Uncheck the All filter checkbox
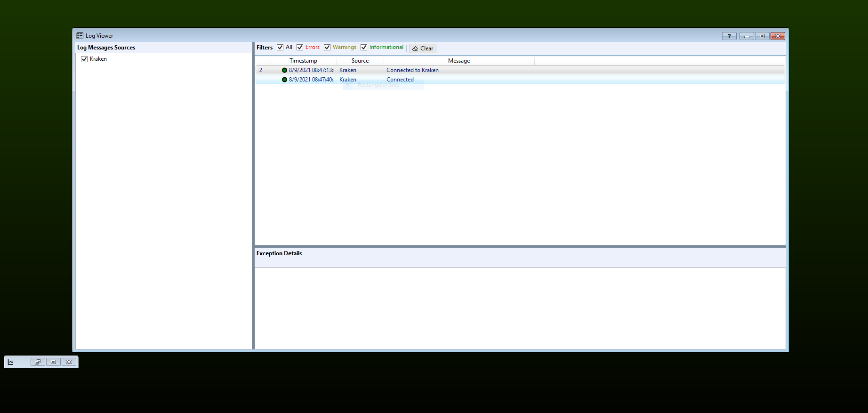Screen dimensions: 868x413 click(280, 48)
